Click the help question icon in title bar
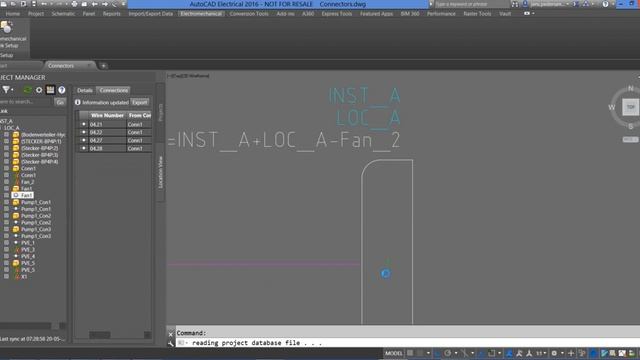This screenshot has width=640, height=360. point(605,4)
